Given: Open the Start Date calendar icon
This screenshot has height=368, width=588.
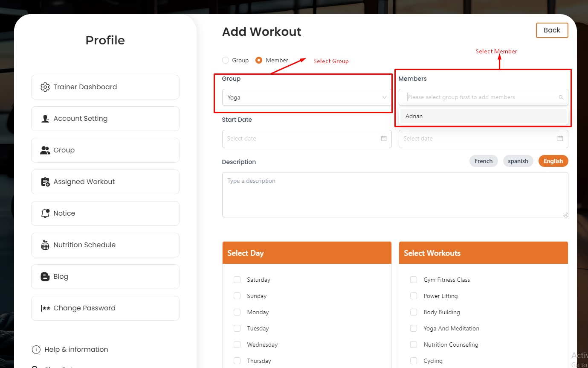Looking at the screenshot, I should [x=383, y=139].
